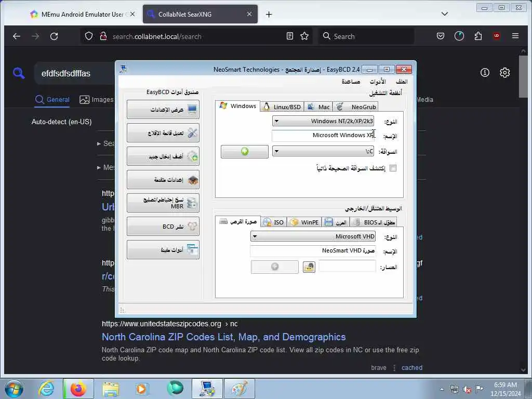The height and width of the screenshot is (399, 532).
Task: Click the Firefox tracking protection shield icon
Action: click(x=88, y=36)
